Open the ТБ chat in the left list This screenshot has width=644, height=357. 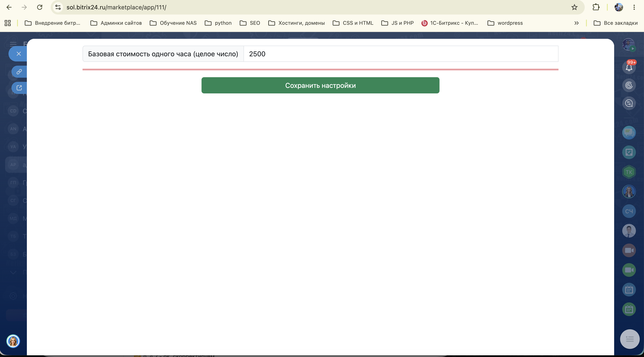tap(13, 236)
